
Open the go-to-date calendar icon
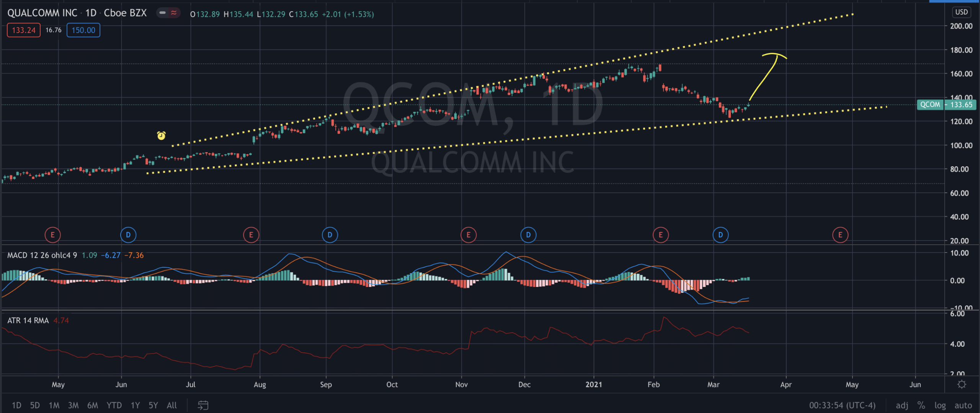(x=203, y=405)
